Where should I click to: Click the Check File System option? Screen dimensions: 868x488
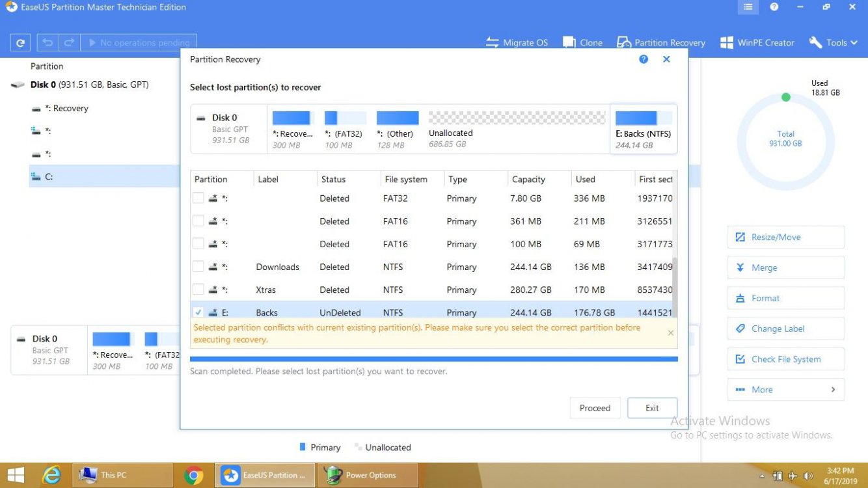pyautogui.click(x=785, y=359)
